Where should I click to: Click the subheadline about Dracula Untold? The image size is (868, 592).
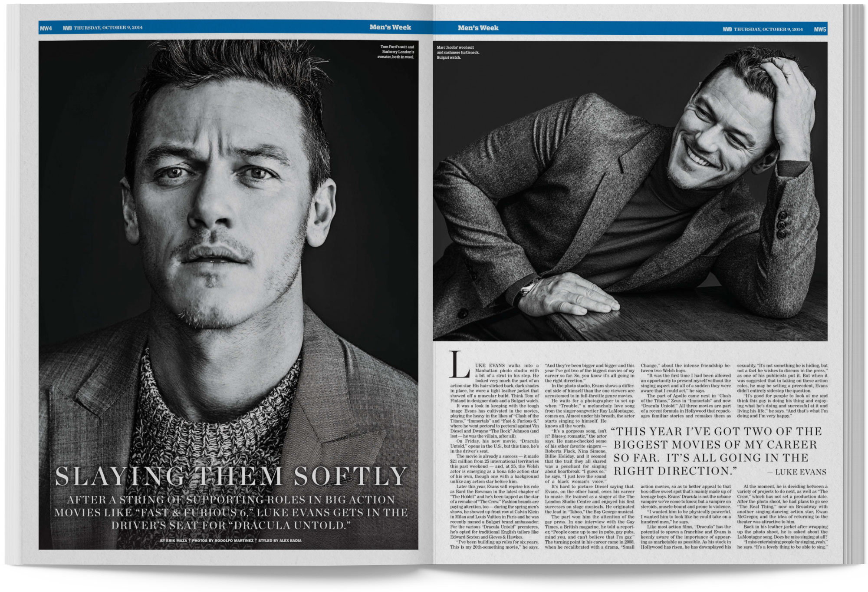(x=230, y=513)
